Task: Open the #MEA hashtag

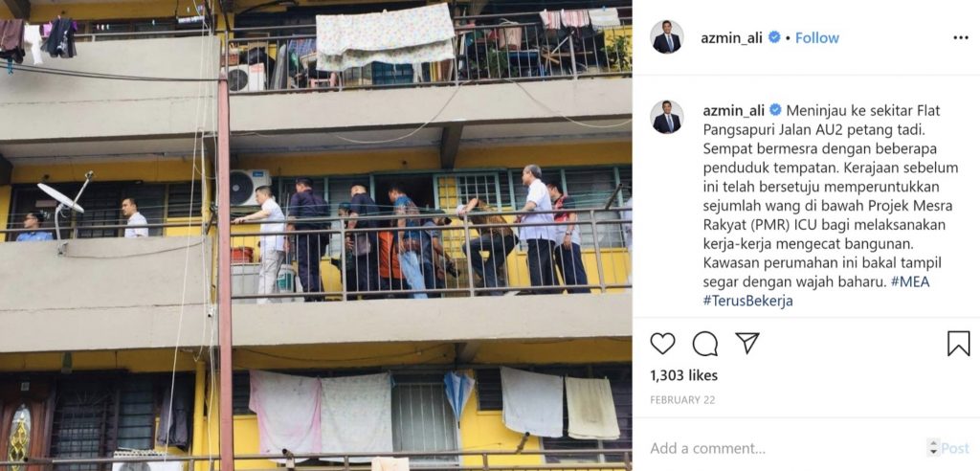Action: point(910,281)
